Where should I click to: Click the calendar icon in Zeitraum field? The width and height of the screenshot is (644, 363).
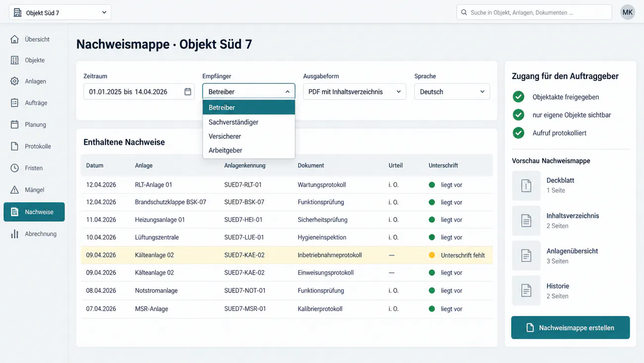pyautogui.click(x=188, y=92)
